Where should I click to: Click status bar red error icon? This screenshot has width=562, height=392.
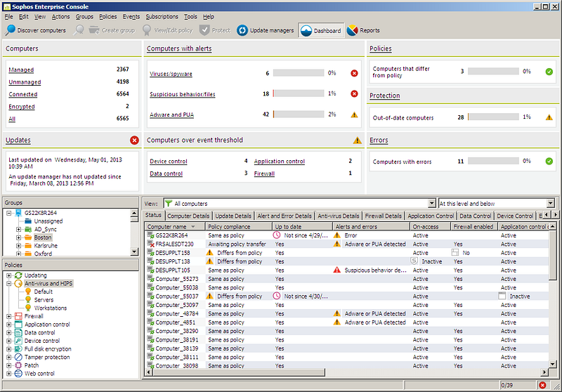click(542, 385)
